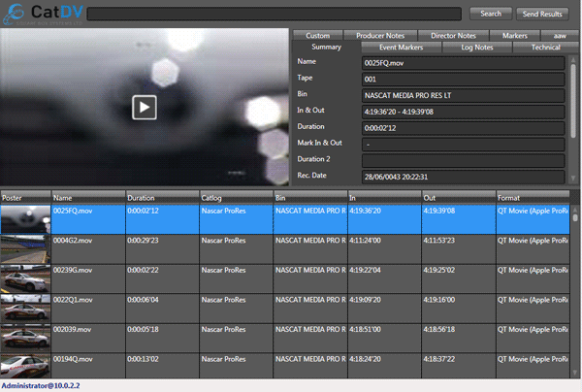This screenshot has height=392, width=582.
Task: Play the video preview
Action: click(144, 107)
